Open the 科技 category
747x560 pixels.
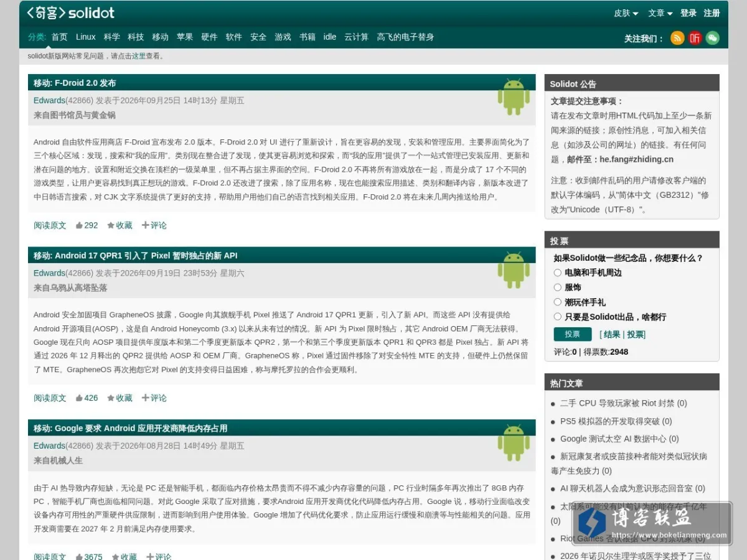(136, 37)
